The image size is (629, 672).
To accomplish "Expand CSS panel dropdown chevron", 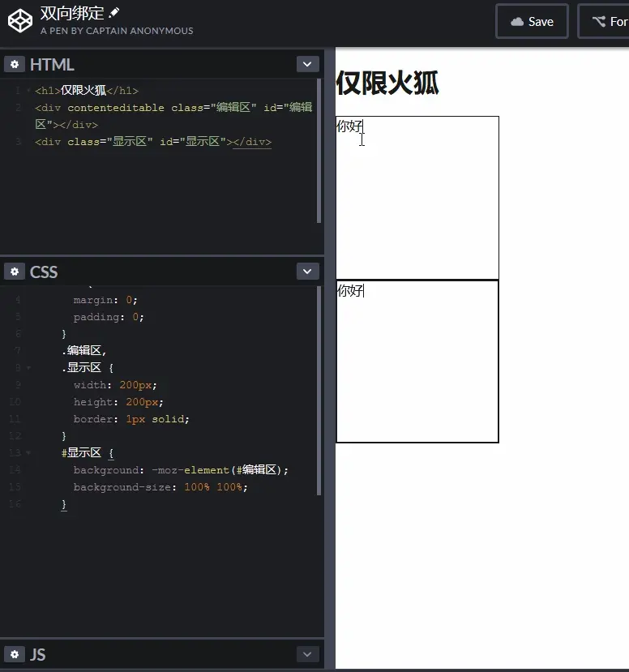I will click(x=308, y=272).
